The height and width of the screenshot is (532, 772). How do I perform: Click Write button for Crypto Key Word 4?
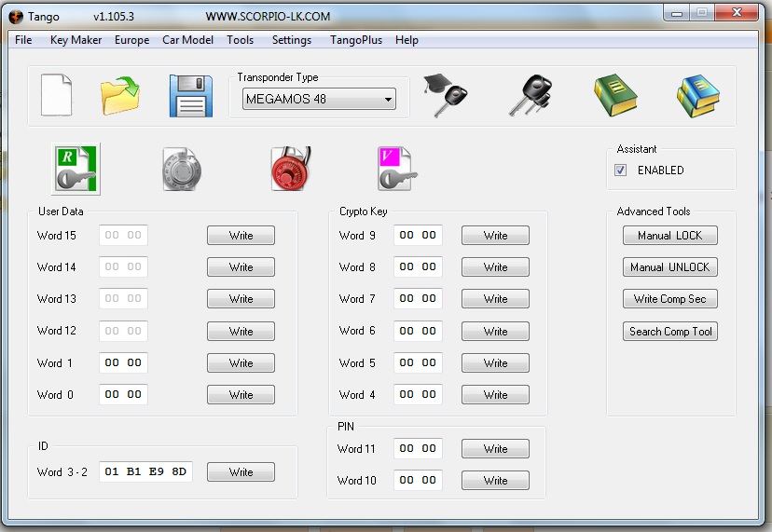495,395
